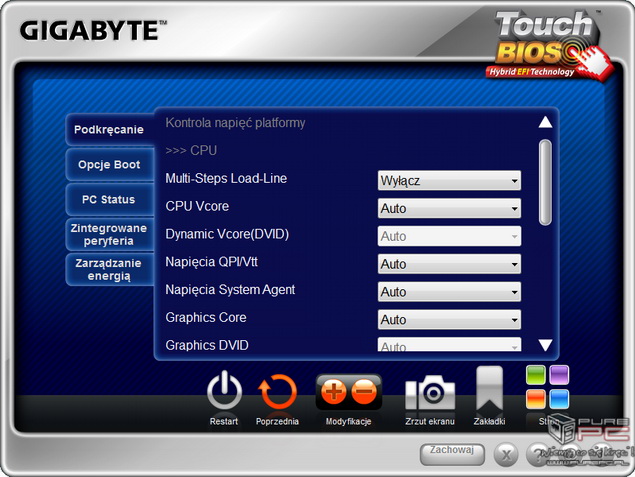Click the vertical scrollbar thumb
The image size is (635, 477).
(x=545, y=182)
